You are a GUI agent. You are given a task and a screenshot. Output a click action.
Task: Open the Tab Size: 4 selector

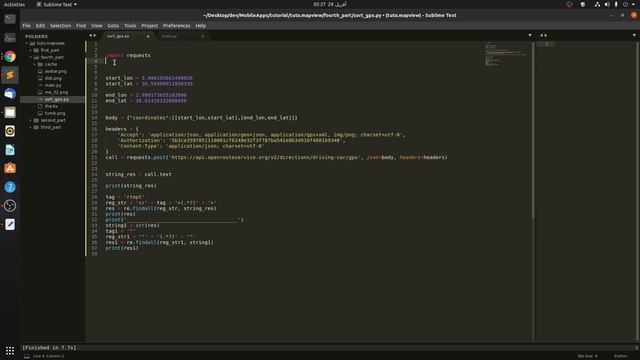[x=587, y=356]
